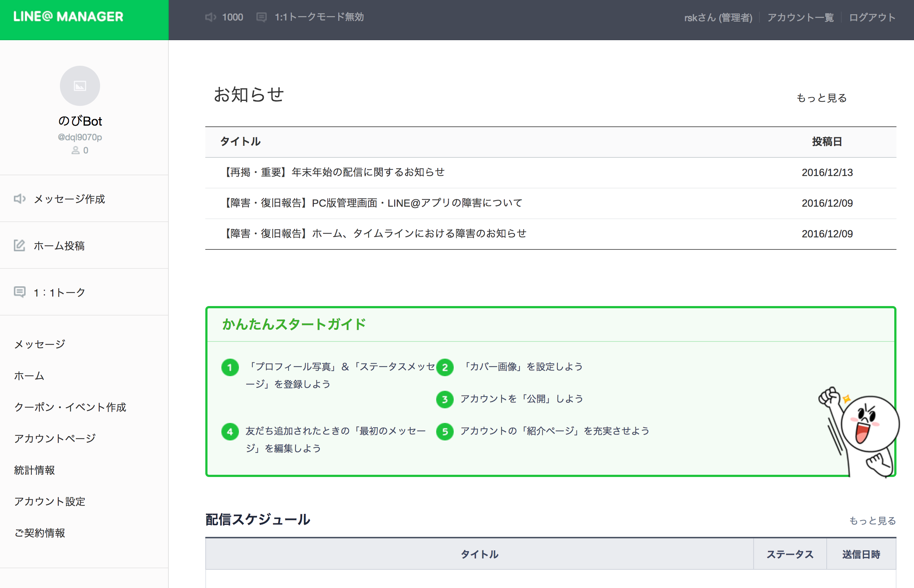
Task: Click the speaker icon next to 1000
Action: coord(210,17)
